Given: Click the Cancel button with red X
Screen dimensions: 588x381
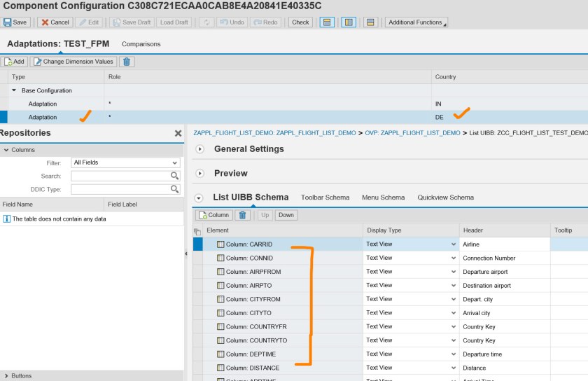Looking at the screenshot, I should click(54, 22).
